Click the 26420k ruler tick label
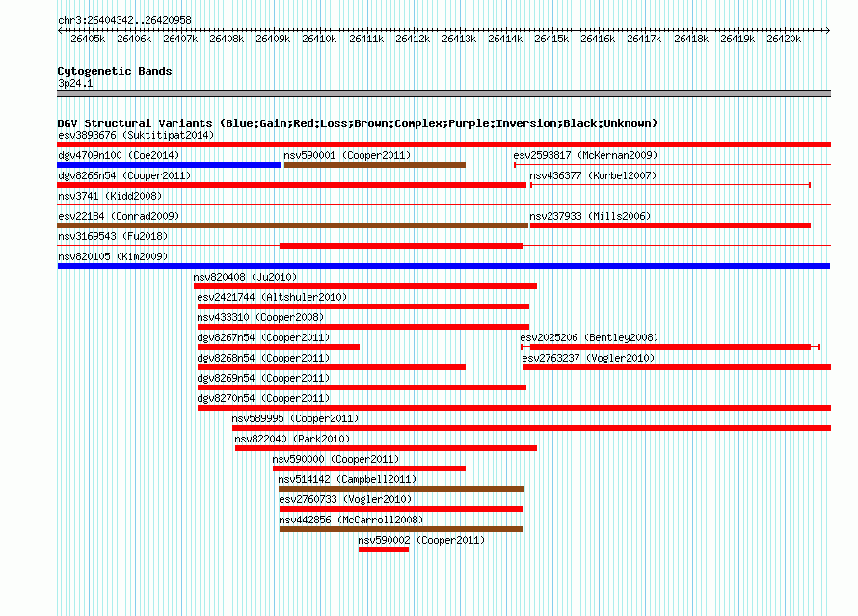The image size is (858, 616). [x=784, y=39]
